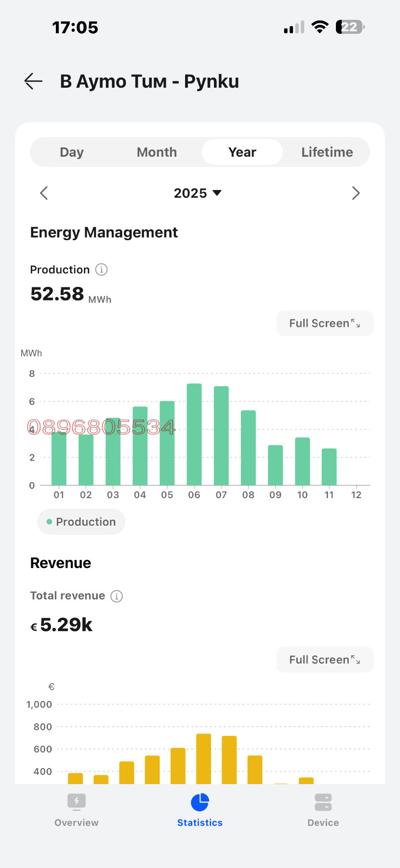Switch to Month view

coord(157,152)
